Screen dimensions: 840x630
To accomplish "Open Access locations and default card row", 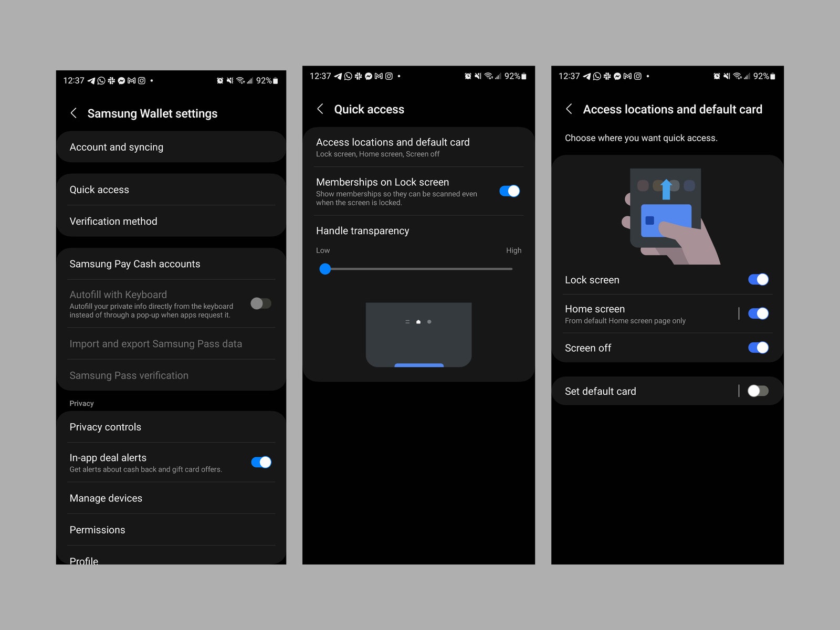I will point(418,147).
